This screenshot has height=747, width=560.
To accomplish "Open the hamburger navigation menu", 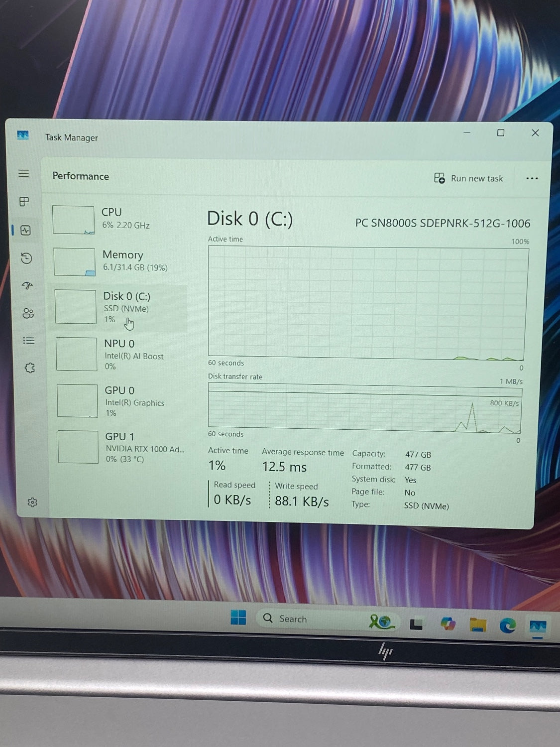I will tap(23, 174).
